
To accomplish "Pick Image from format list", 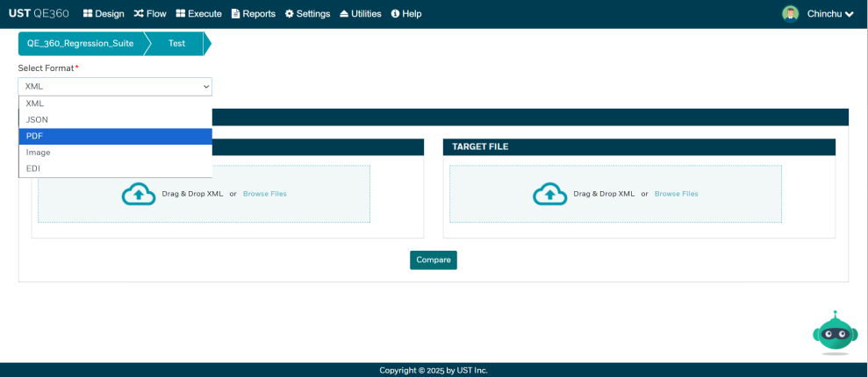I will [39, 152].
